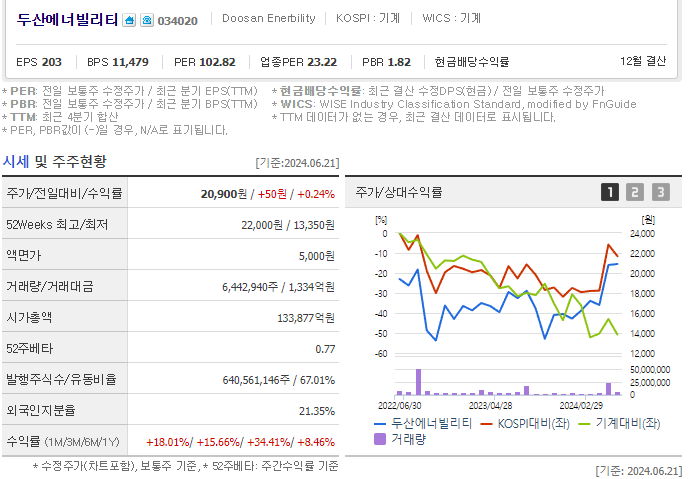
Task: Select the price 20,900원 cell
Action: (224, 194)
